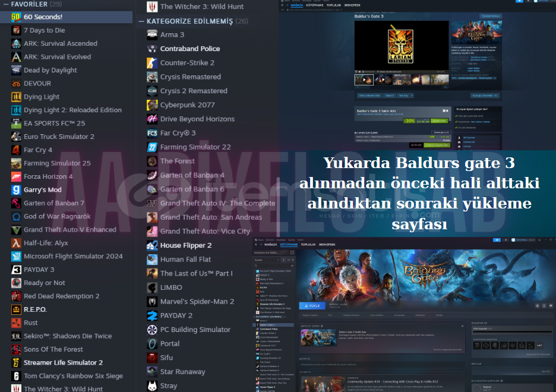Screen dimensions: 556x392
Task: Select ARK: Survival Evolved entry
Action: tap(58, 56)
